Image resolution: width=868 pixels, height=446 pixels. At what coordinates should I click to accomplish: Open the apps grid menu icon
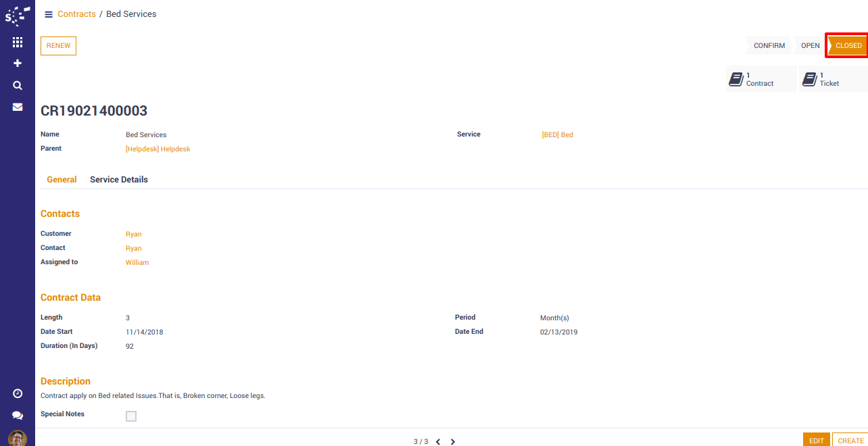18,43
